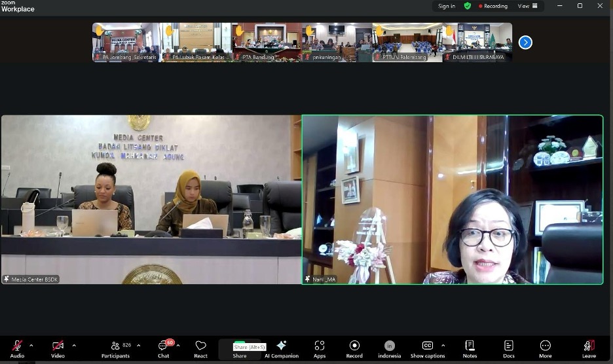Click the Sign in button
The height and width of the screenshot is (364, 613).
tap(447, 6)
